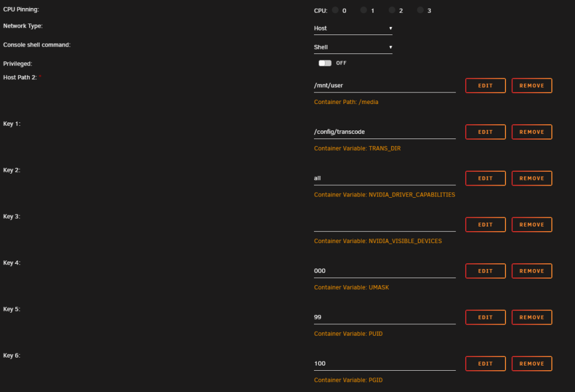The image size is (575, 392).
Task: Remove Key 2 NVIDIA_DRIVER_CAPABILITIES variable
Action: click(532, 178)
